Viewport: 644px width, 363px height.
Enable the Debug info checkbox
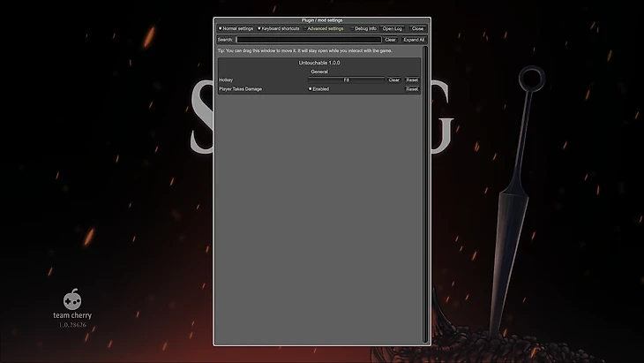point(352,28)
